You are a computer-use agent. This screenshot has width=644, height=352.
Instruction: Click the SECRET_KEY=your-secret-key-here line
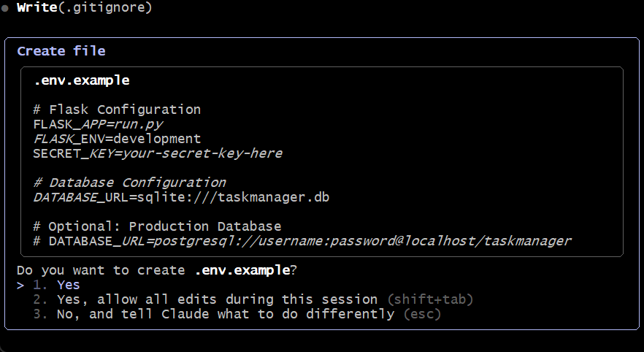click(158, 153)
